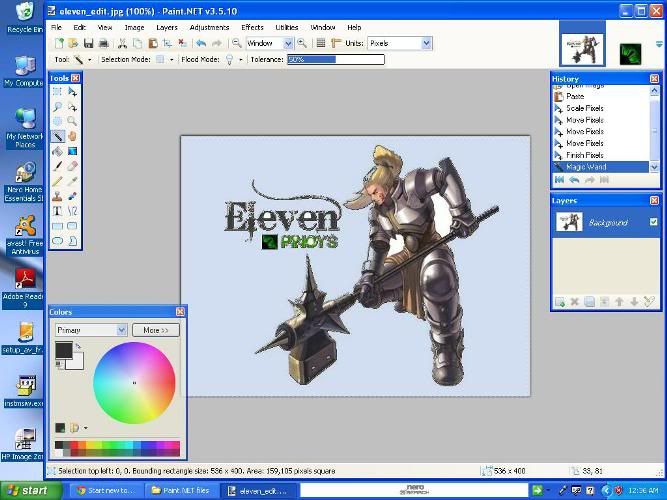Viewport: 667px width, 500px height.
Task: Click the Open file toolbar icon
Action: tap(73, 43)
